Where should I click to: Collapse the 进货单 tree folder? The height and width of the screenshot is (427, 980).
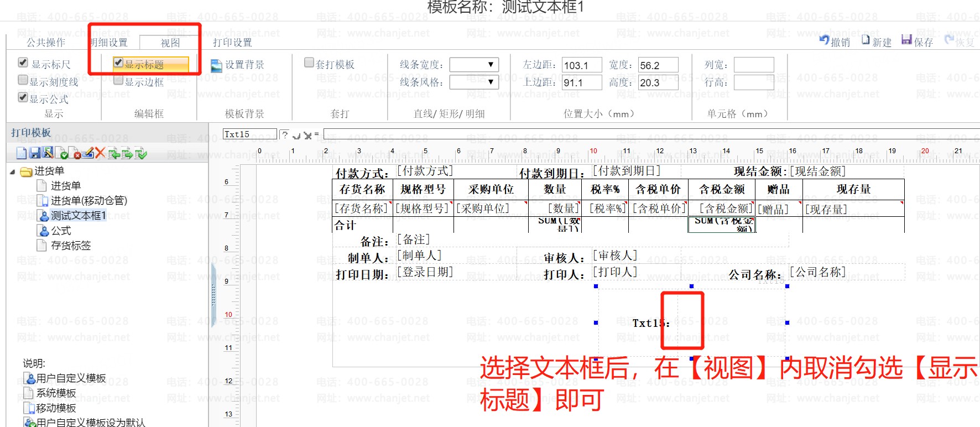click(13, 172)
